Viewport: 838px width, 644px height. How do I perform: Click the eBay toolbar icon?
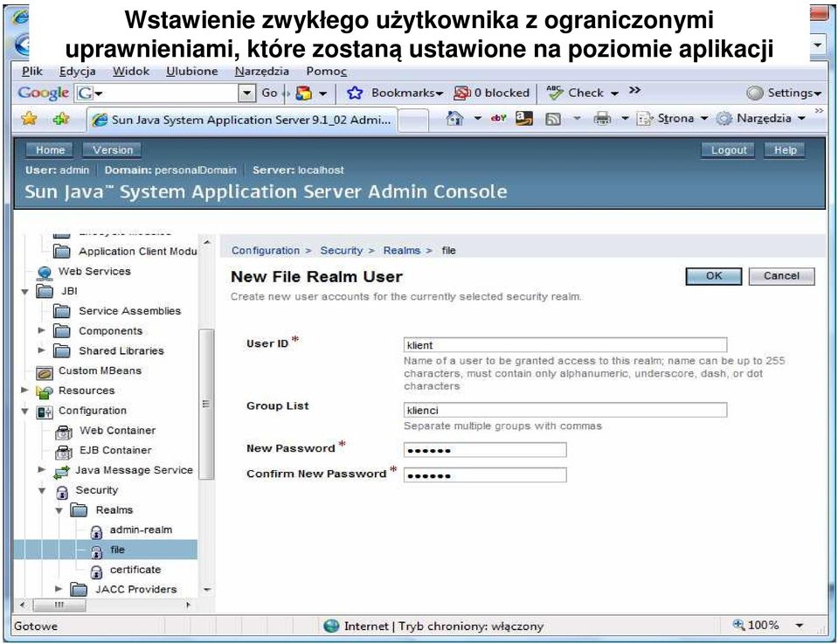coord(499,118)
